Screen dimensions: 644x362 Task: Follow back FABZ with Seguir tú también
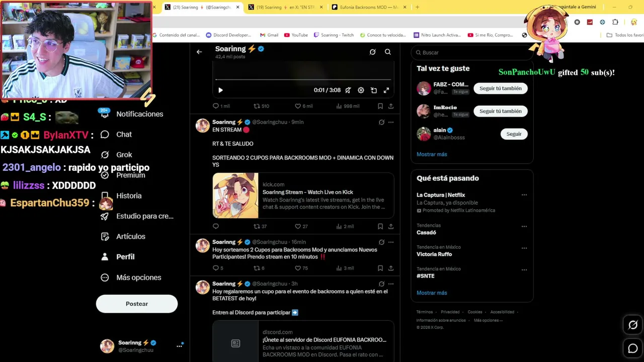(x=501, y=88)
